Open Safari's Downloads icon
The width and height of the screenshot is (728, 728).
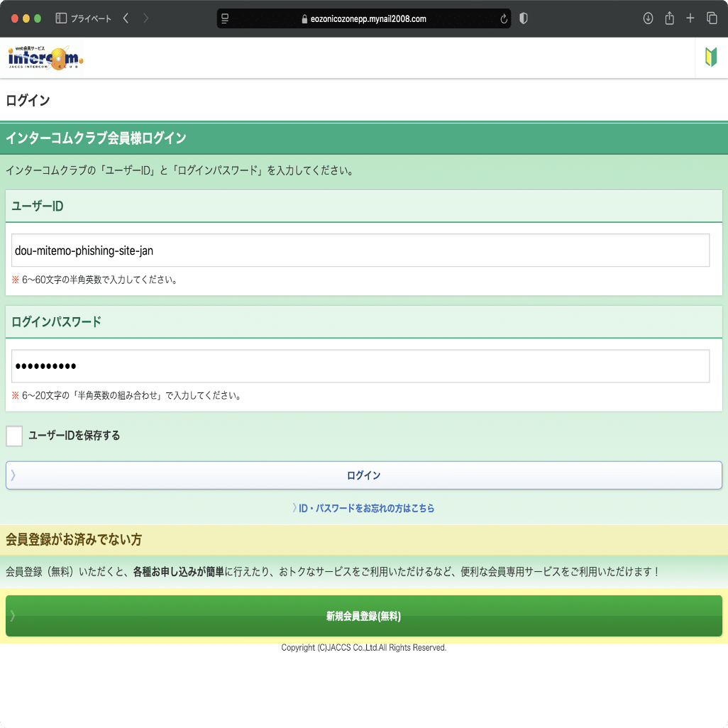pos(648,18)
